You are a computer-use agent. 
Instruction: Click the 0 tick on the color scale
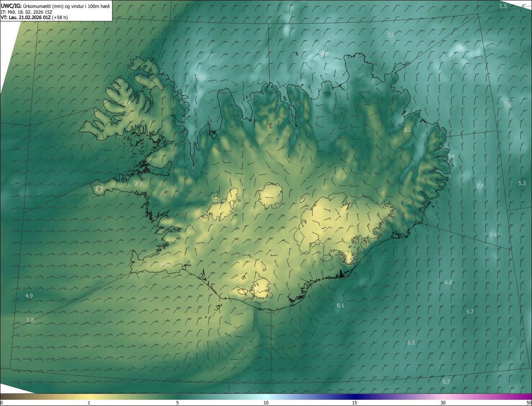(2, 403)
